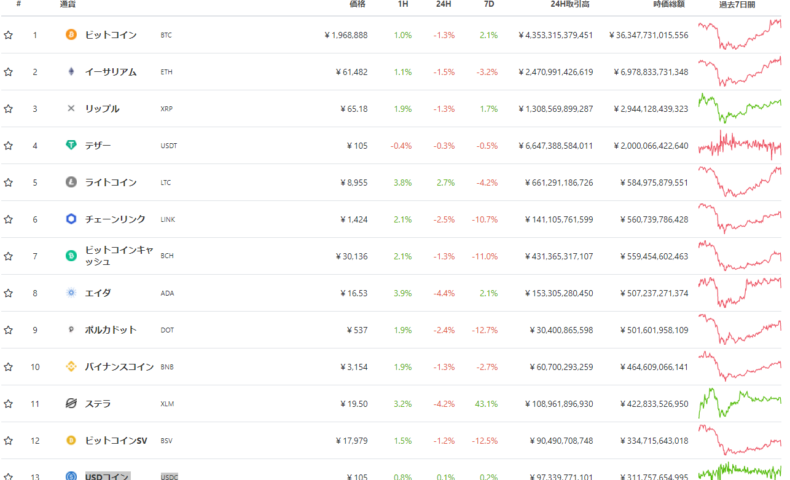Open the ライトコイン coin link
Viewport: 790px width, 480px height.
[110, 182]
